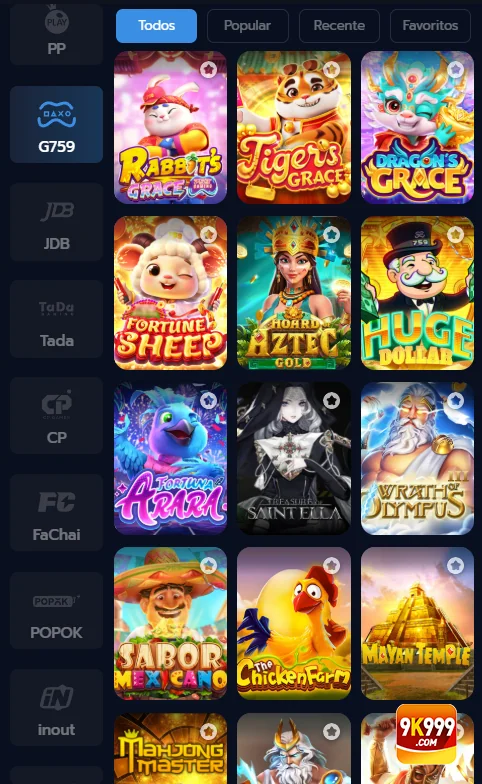Toggle favorite star on Rabbit's Grace
Viewport: 482px width, 784px height.
(x=208, y=69)
